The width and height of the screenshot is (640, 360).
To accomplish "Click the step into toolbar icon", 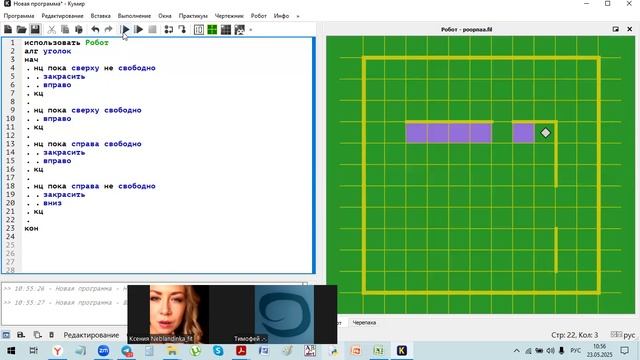I will coord(182,29).
